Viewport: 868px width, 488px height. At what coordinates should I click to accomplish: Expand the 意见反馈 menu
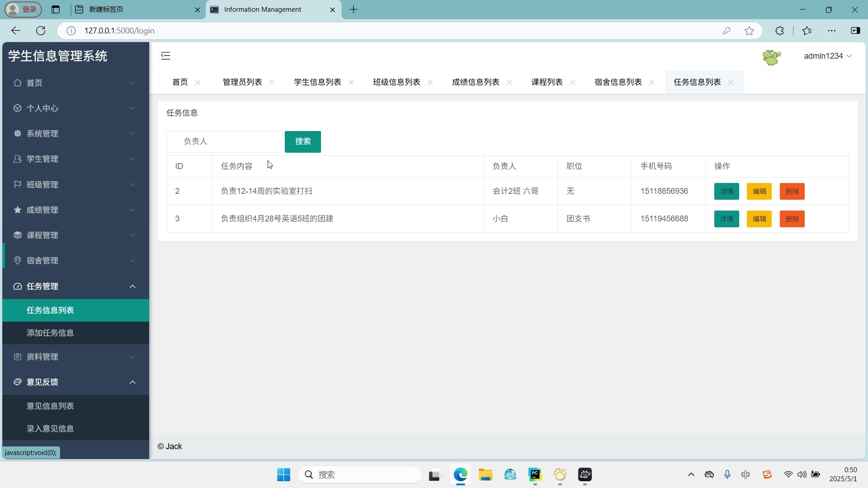(x=132, y=382)
